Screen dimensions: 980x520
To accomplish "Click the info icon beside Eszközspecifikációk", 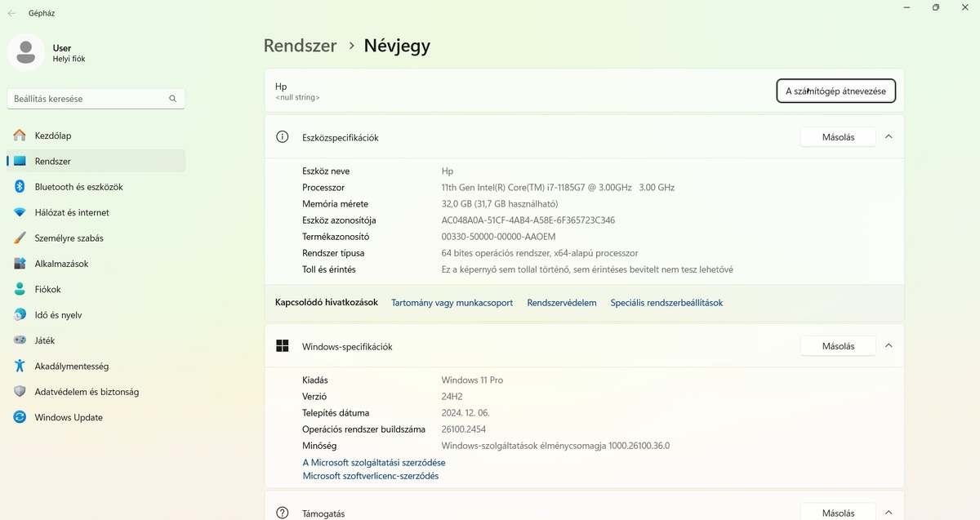I will (283, 137).
